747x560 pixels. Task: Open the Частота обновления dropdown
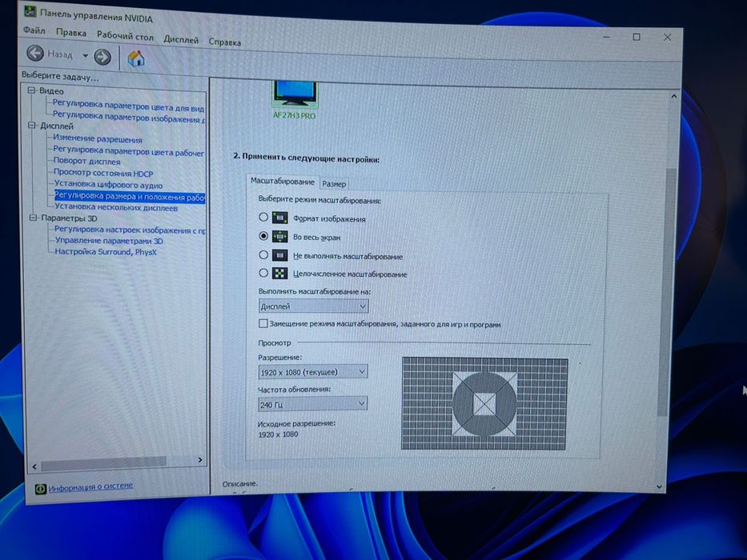click(312, 404)
